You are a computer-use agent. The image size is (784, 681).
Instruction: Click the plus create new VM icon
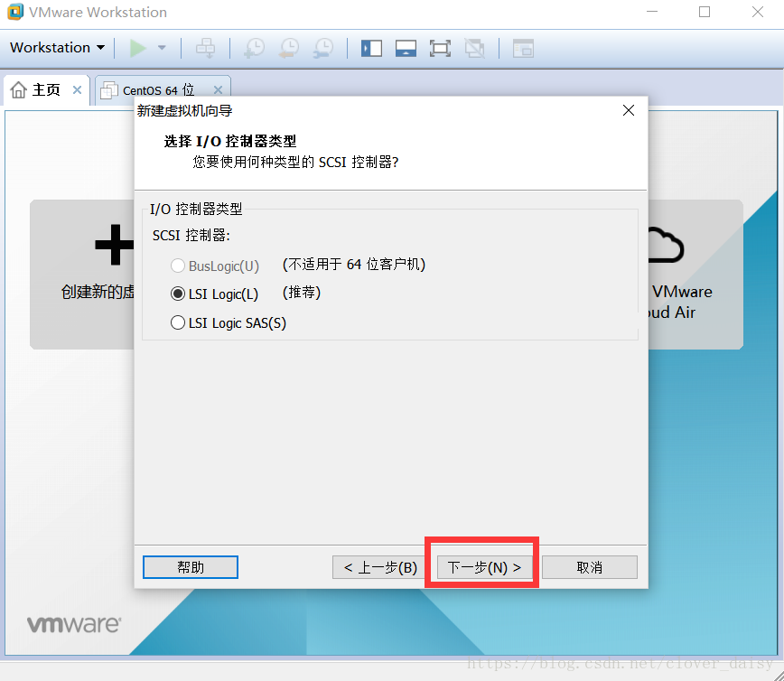[x=115, y=245]
